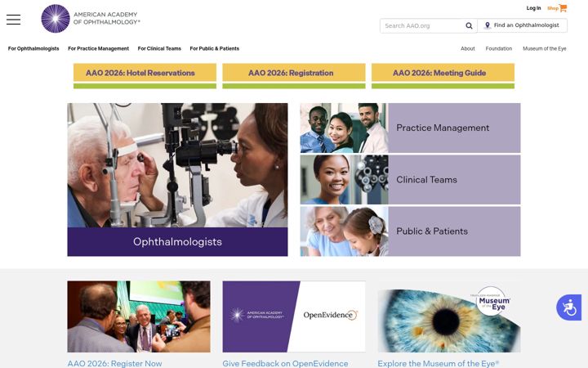Viewport: 588px width, 368px height.
Task: Open the For Public & Patients menu
Action: (215, 48)
